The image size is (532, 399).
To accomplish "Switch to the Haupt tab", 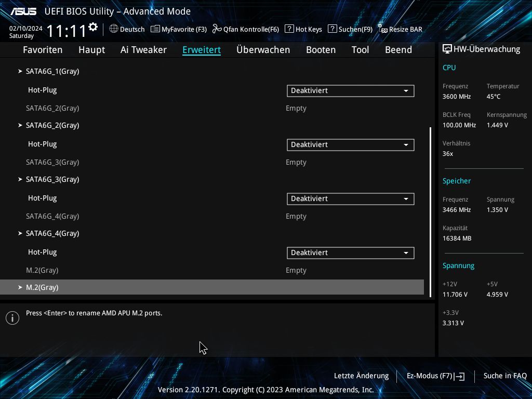I will coord(91,50).
